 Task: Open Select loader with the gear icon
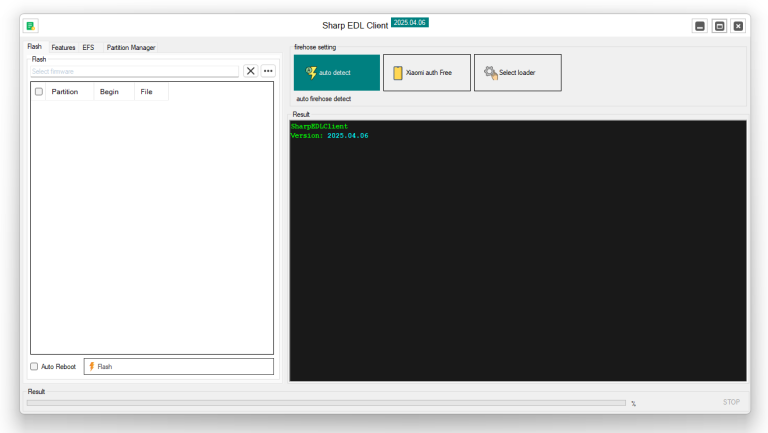click(517, 73)
